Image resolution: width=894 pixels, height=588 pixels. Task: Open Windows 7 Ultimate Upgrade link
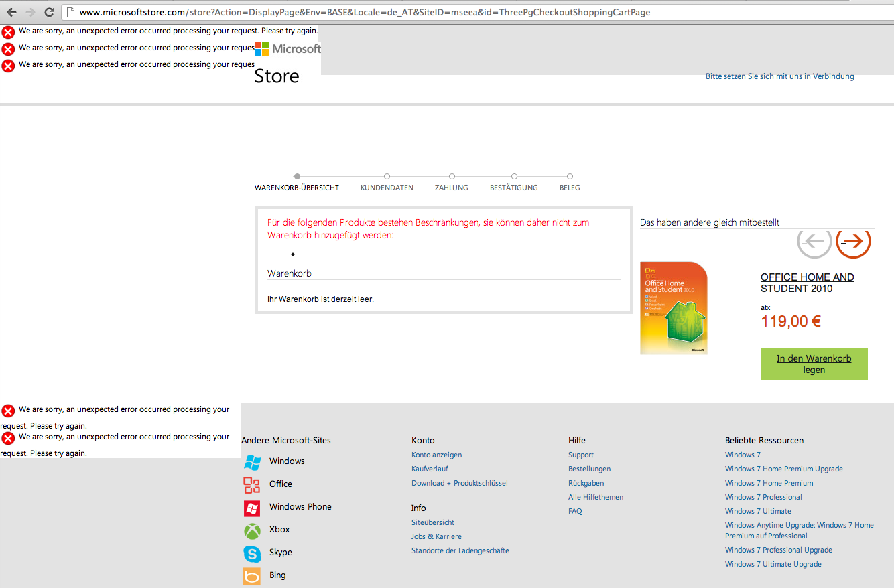tap(773, 564)
